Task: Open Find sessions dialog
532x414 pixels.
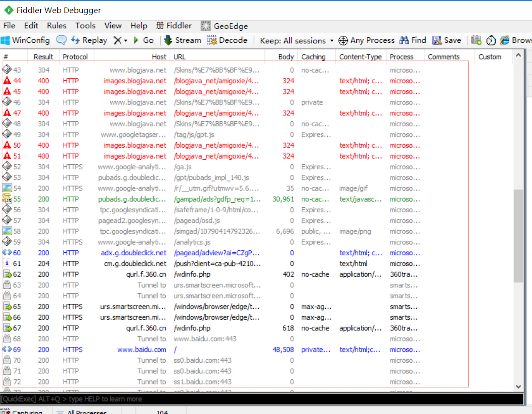Action: point(413,40)
